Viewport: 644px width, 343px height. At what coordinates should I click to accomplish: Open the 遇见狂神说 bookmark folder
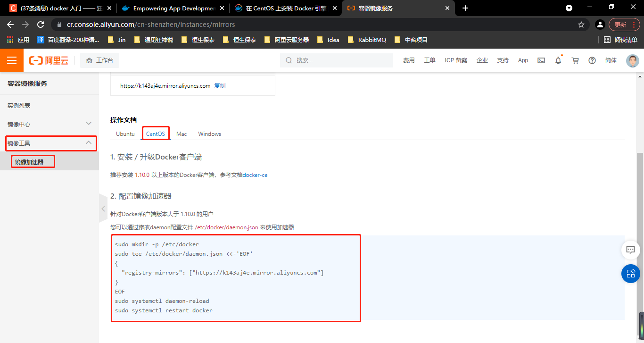pyautogui.click(x=154, y=40)
